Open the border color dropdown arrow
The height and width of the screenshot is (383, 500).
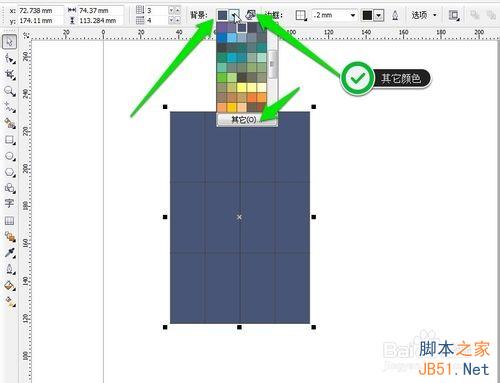click(378, 15)
